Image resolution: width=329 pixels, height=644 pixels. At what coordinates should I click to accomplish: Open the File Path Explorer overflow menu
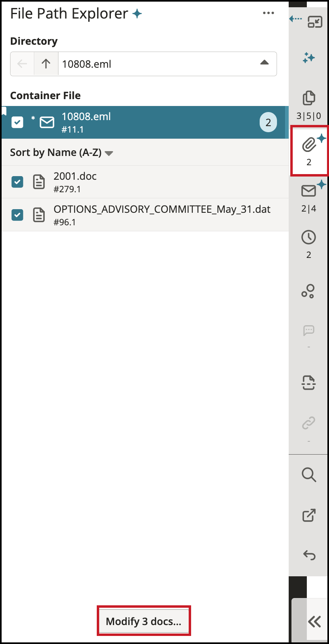coord(268,13)
